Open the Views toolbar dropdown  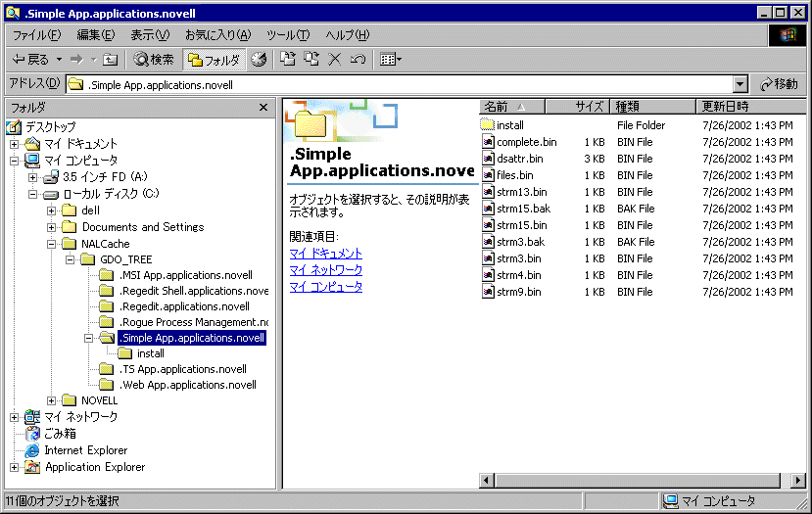390,60
